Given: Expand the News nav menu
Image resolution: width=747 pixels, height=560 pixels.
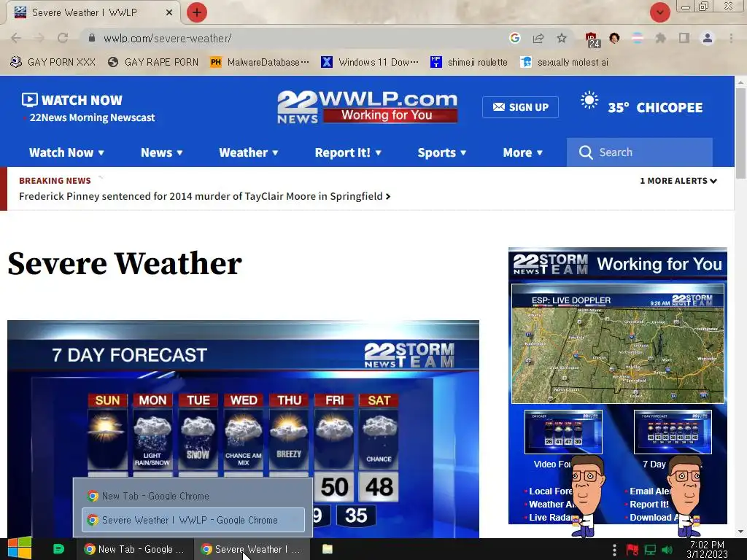Looking at the screenshot, I should click(162, 152).
